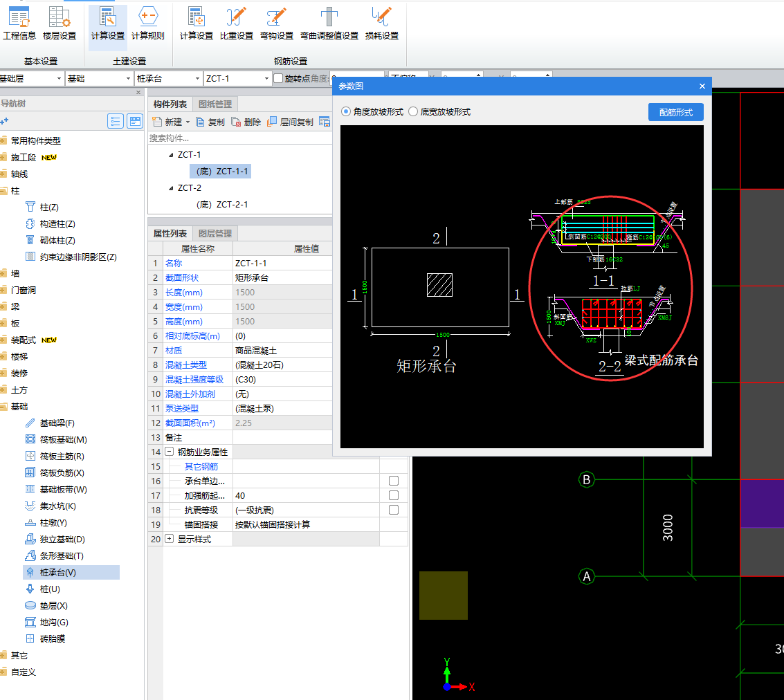The width and height of the screenshot is (784, 700).
Task: Collapse ZCT-1 tree node
Action: [x=171, y=155]
